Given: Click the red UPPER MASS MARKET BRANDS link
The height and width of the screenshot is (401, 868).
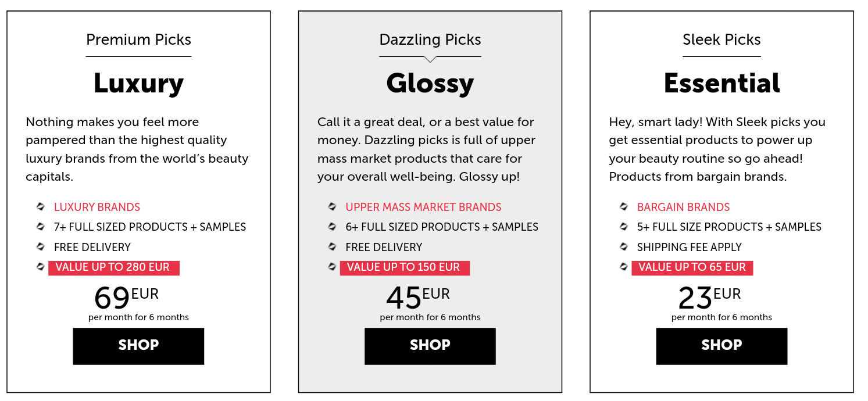Looking at the screenshot, I should click(x=423, y=207).
